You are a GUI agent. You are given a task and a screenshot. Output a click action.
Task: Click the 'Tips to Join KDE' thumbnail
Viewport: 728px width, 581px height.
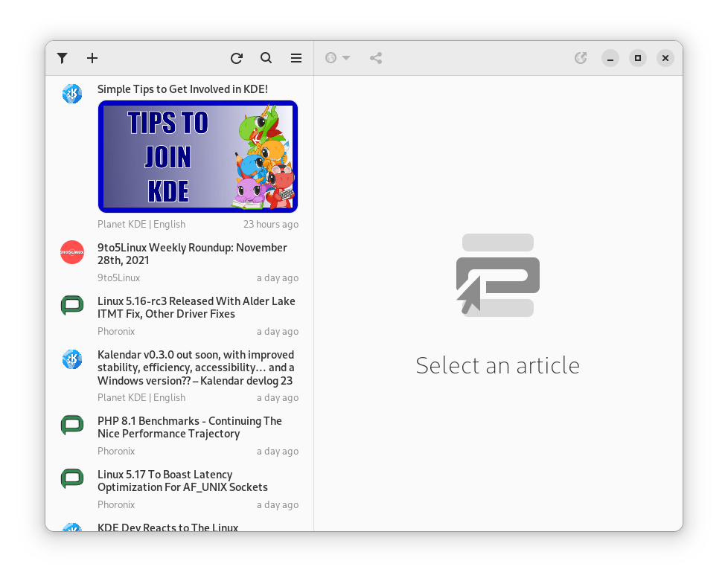(x=197, y=156)
